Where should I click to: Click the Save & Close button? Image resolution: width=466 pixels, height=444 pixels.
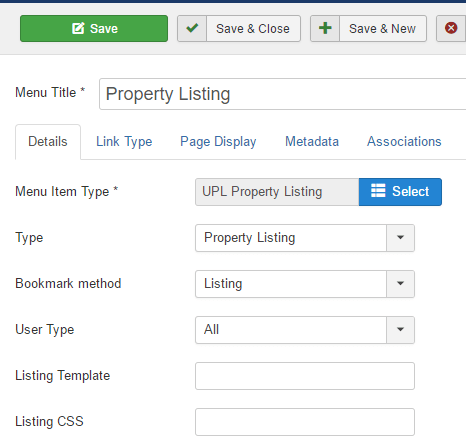239,28
